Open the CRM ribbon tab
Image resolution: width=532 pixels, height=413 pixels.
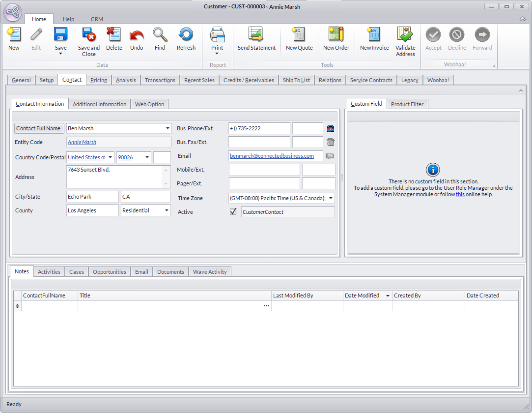[x=97, y=19]
